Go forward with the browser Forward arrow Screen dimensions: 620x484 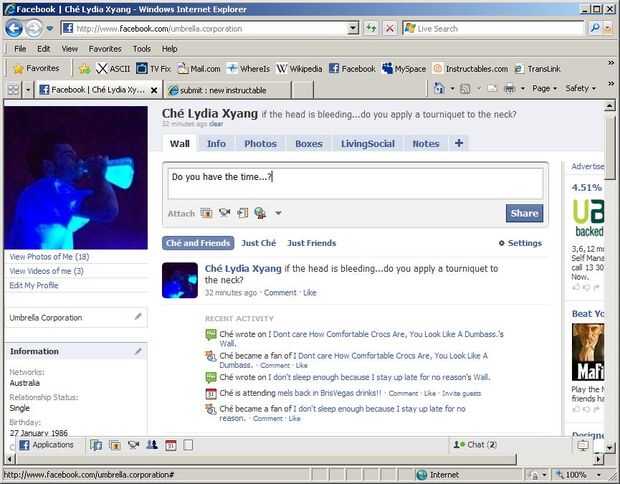point(34,28)
